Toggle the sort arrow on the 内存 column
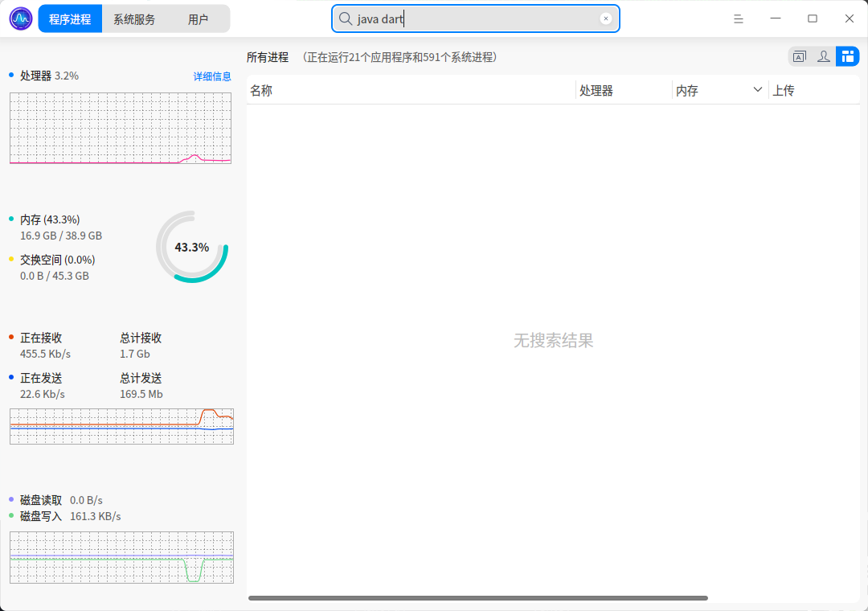868x611 pixels. tap(758, 90)
